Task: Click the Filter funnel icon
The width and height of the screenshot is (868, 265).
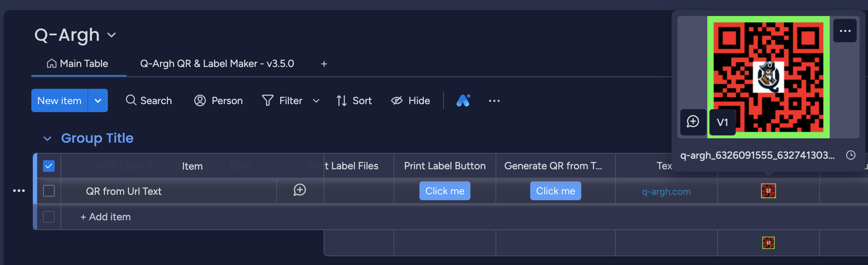Action: [x=267, y=100]
